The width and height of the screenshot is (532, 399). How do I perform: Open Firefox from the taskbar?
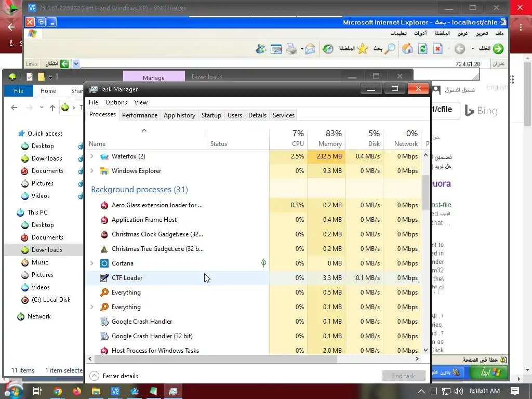pyautogui.click(x=77, y=391)
